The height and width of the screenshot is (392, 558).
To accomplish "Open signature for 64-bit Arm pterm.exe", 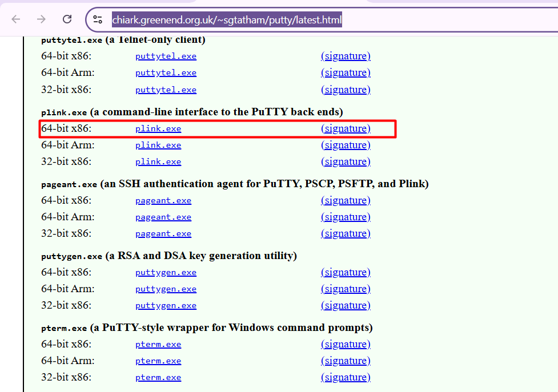I will click(x=346, y=361).
